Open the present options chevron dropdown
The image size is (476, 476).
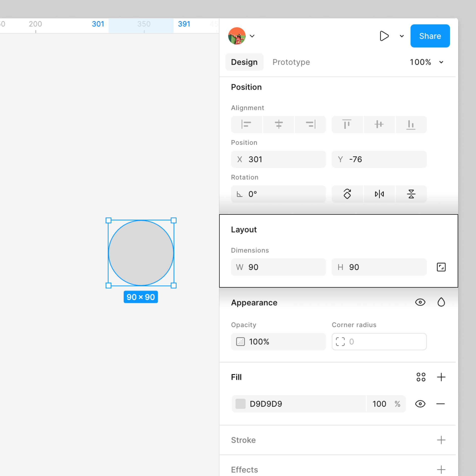[x=402, y=36]
